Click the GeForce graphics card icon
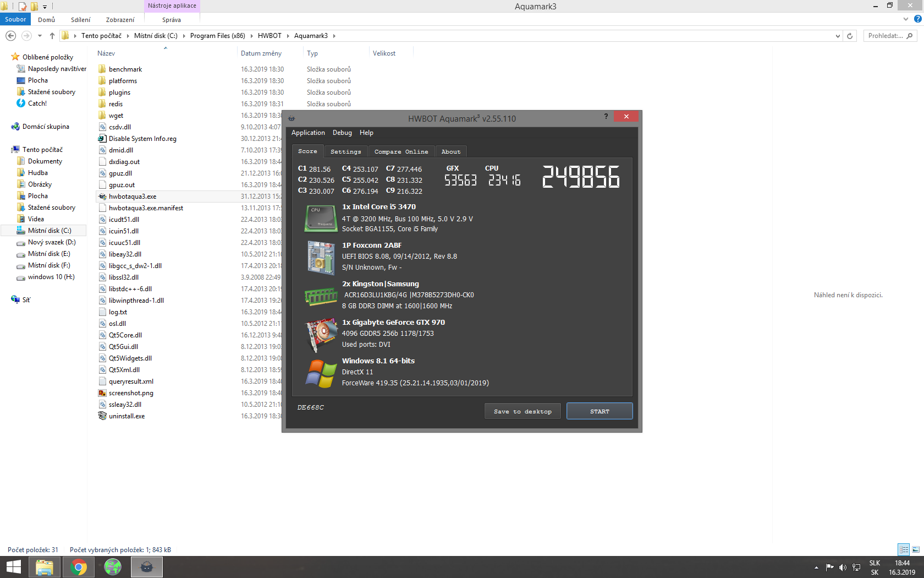924x578 pixels. [321, 335]
